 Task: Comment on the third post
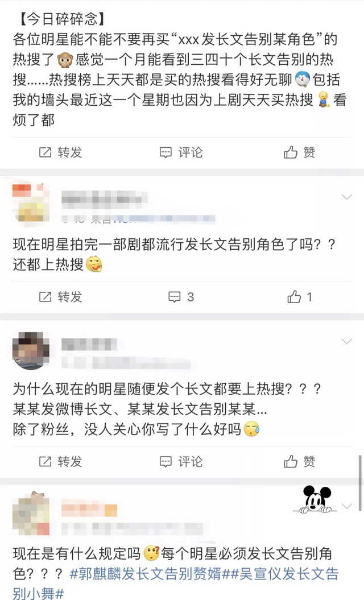coord(181,461)
